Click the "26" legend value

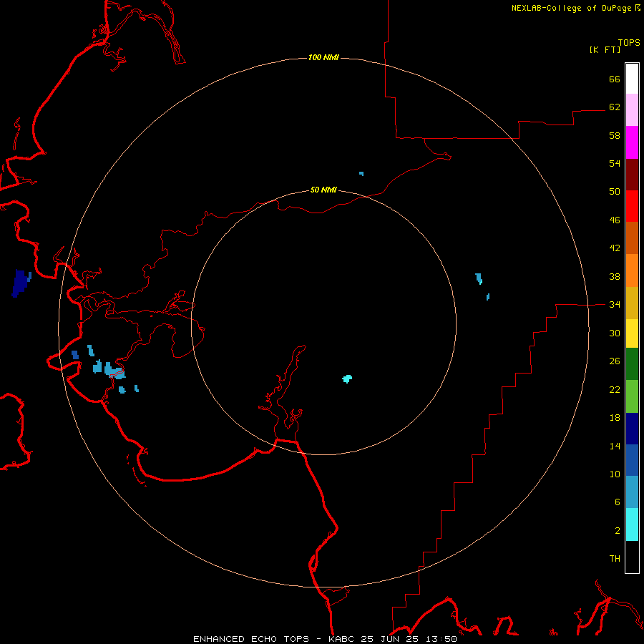pos(615,361)
